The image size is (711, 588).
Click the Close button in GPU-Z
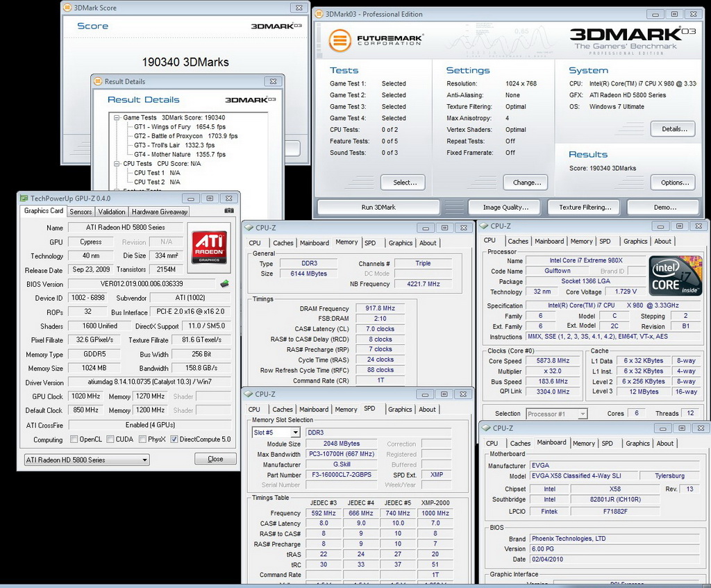pyautogui.click(x=215, y=459)
